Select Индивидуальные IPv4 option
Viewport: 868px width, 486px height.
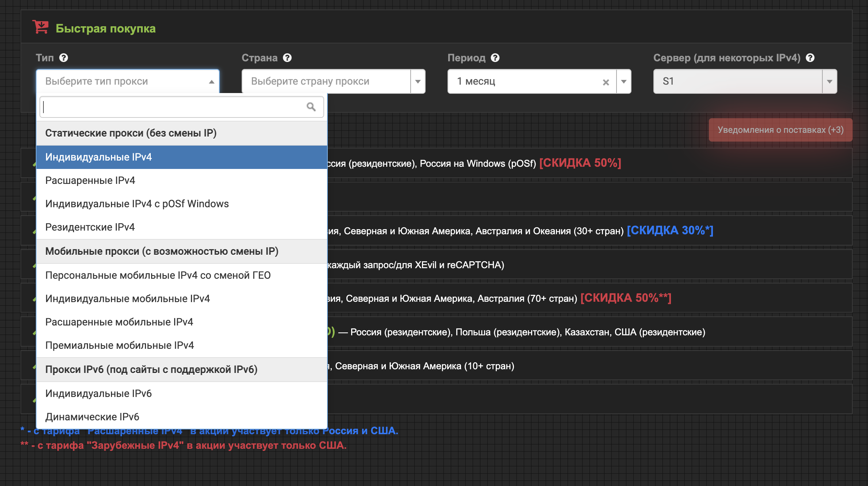tap(99, 157)
